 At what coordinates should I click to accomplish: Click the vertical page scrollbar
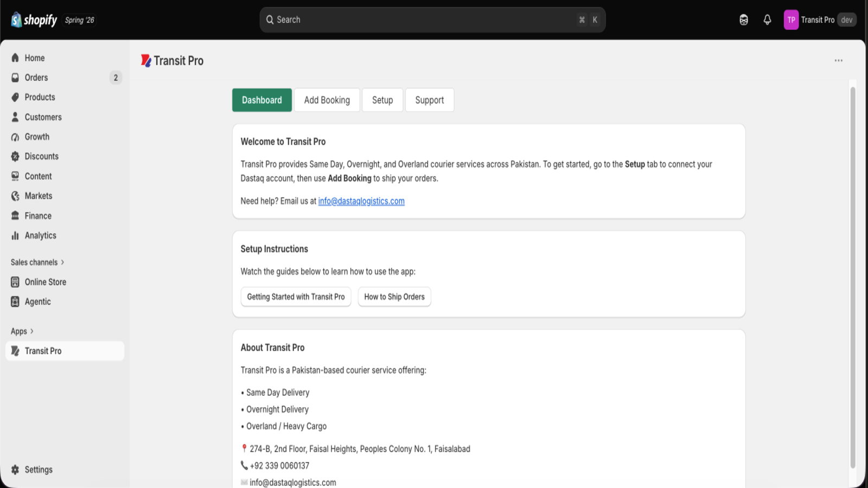(x=853, y=277)
